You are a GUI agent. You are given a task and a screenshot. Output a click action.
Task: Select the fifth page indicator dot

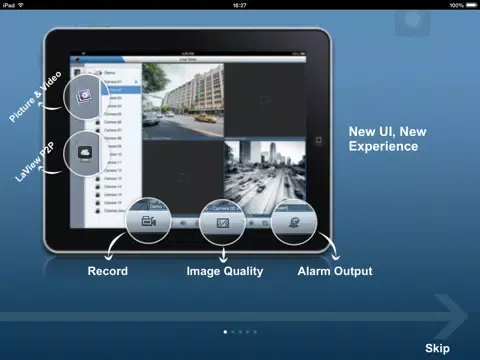coord(255,332)
